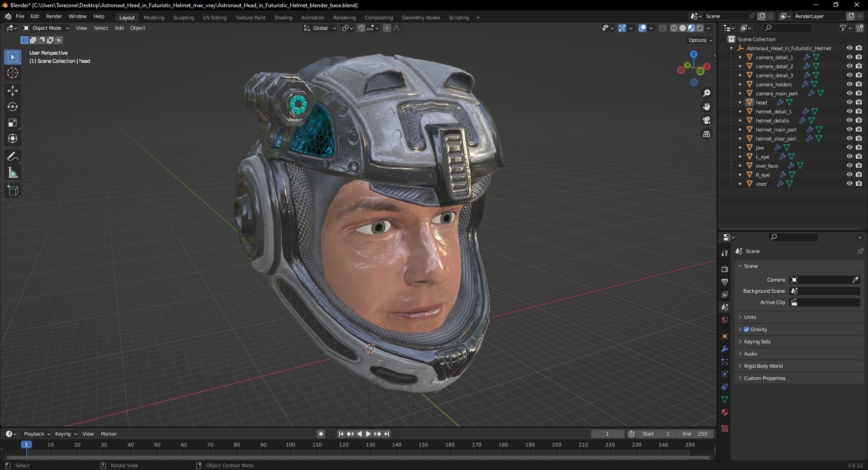Open the Tool properties tab

point(725,253)
